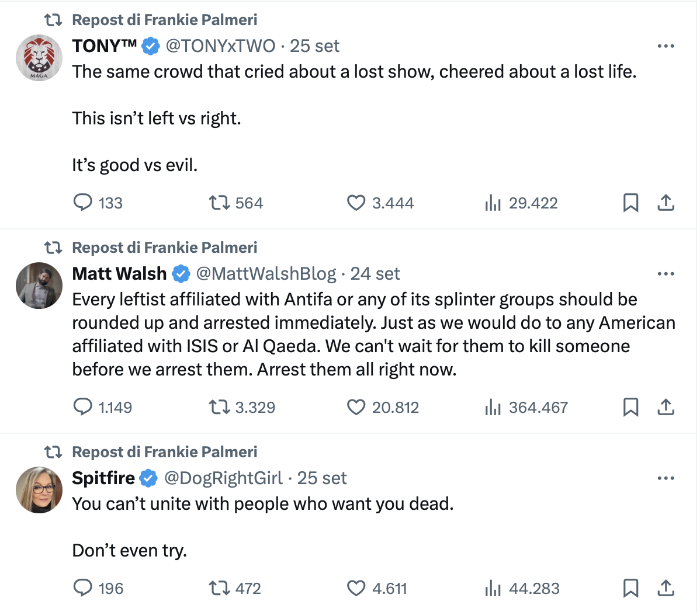Click TONY's lion MAGA profile picture

(x=39, y=58)
